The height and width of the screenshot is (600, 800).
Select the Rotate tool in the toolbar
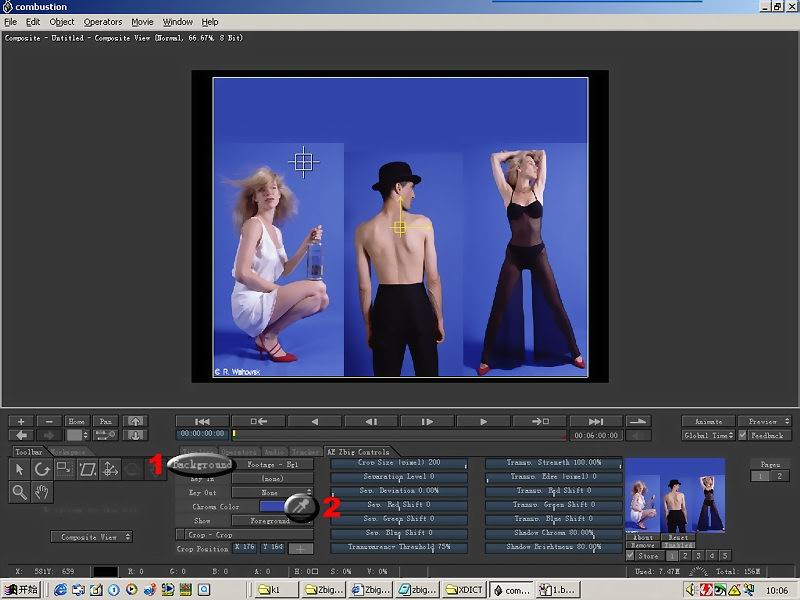tap(42, 469)
